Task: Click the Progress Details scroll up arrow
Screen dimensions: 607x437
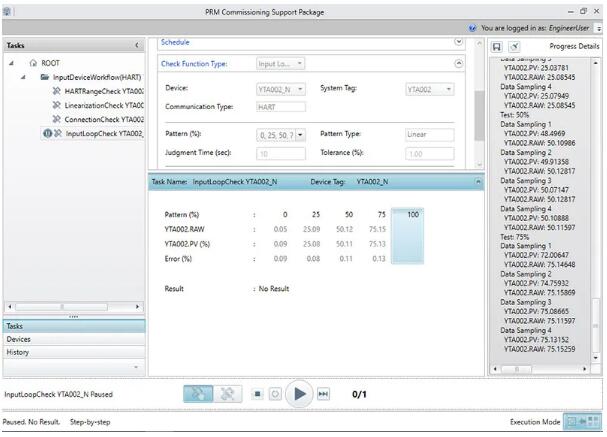Action: [596, 62]
